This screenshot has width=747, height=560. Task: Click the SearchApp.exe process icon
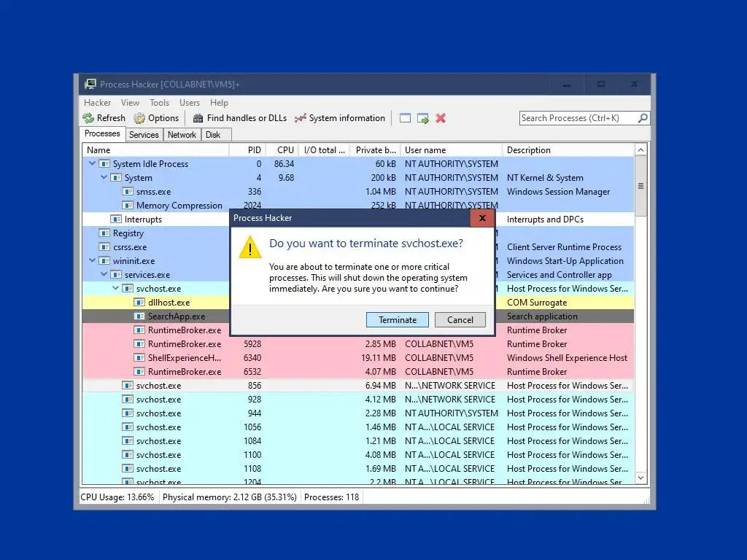[x=139, y=316]
